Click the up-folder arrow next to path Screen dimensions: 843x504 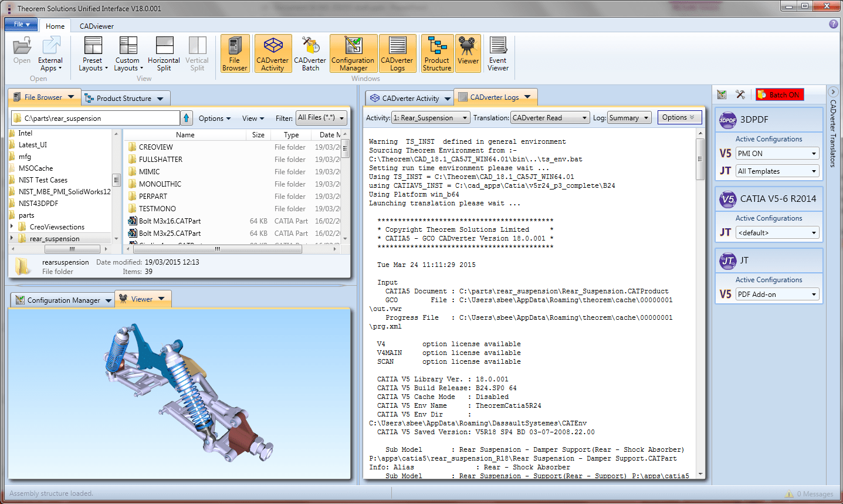click(x=187, y=118)
